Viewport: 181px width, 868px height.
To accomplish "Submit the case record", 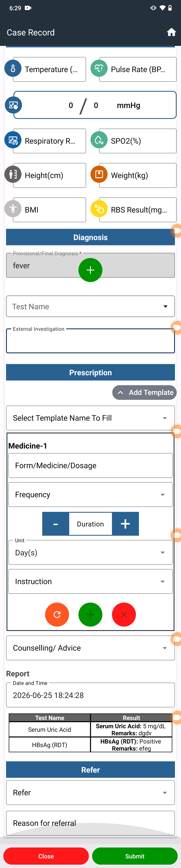I will click(135, 856).
